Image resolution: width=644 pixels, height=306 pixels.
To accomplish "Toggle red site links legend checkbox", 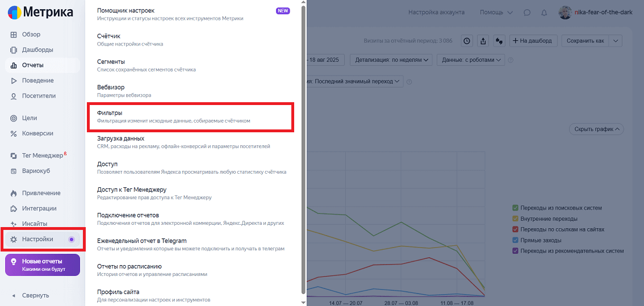I will tap(515, 229).
